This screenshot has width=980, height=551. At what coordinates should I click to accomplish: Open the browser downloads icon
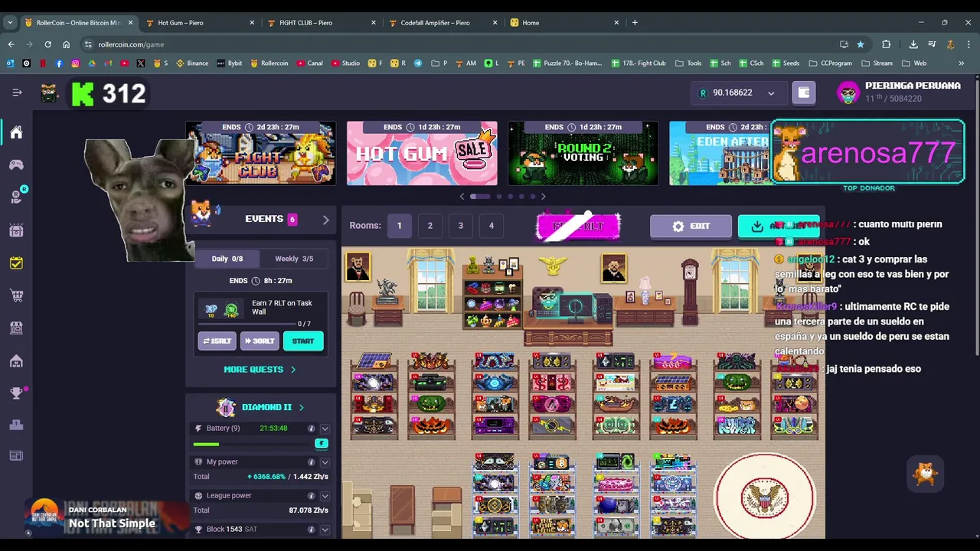(x=913, y=44)
